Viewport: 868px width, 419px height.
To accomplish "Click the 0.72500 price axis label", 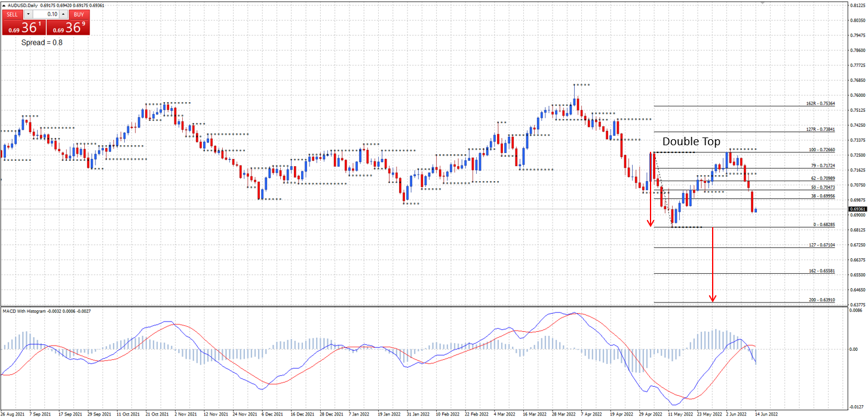I will click(x=857, y=155).
